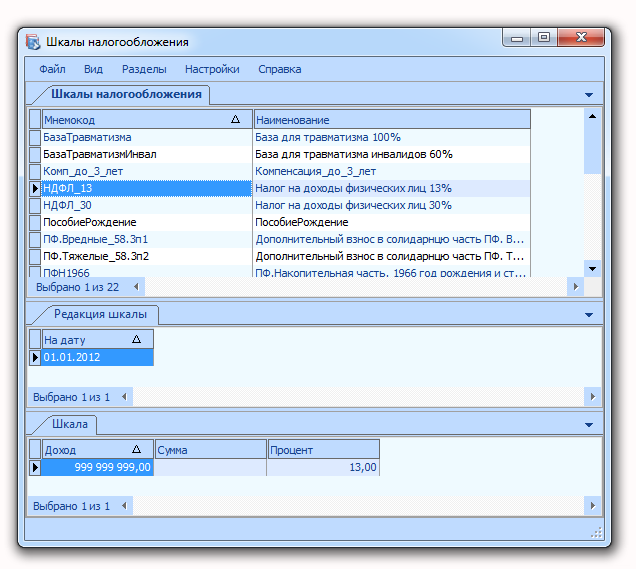The image size is (636, 569).
Task: Open the Справка menu
Action: [x=279, y=69]
